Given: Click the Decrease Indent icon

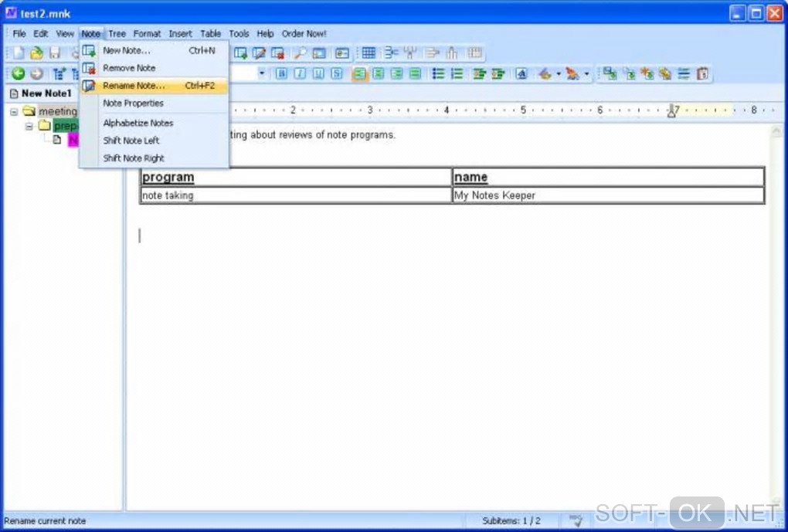Looking at the screenshot, I should coord(479,74).
